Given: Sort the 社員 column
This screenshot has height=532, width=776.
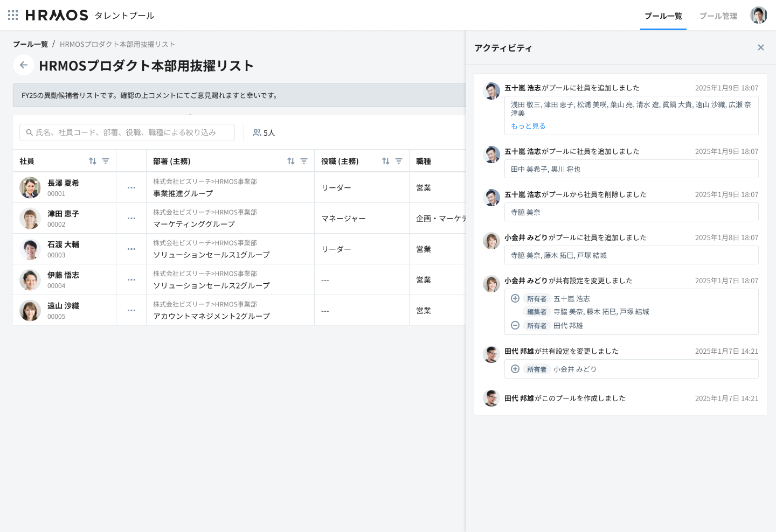Looking at the screenshot, I should coord(93,161).
